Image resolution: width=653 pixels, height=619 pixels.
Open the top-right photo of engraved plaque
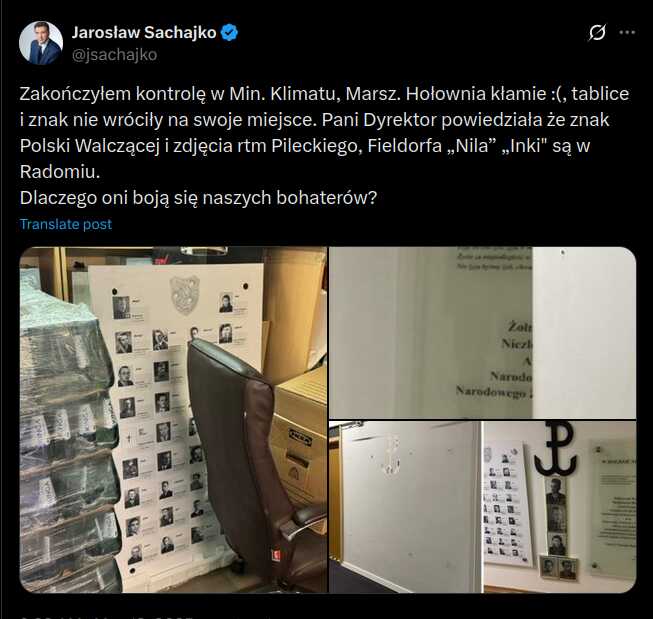483,332
